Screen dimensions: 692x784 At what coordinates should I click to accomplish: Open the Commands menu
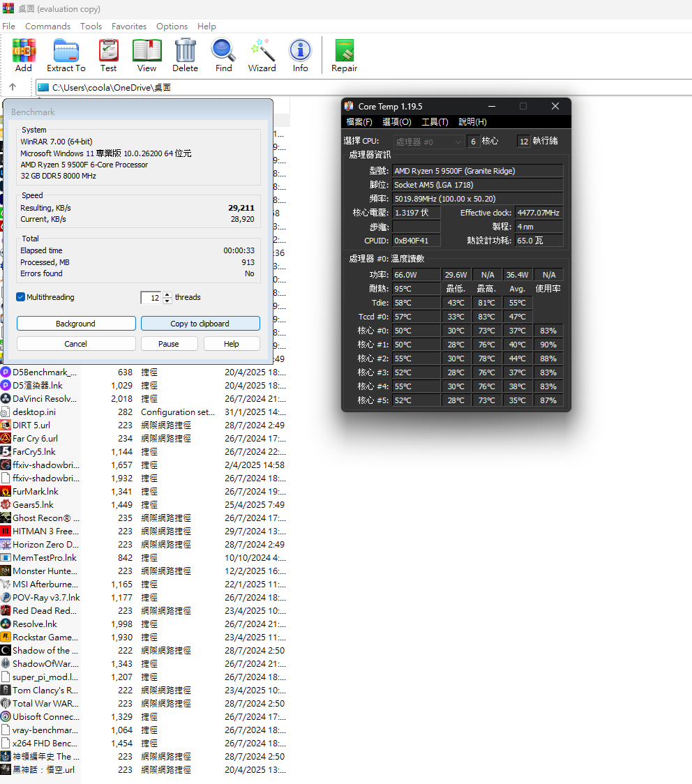point(47,27)
